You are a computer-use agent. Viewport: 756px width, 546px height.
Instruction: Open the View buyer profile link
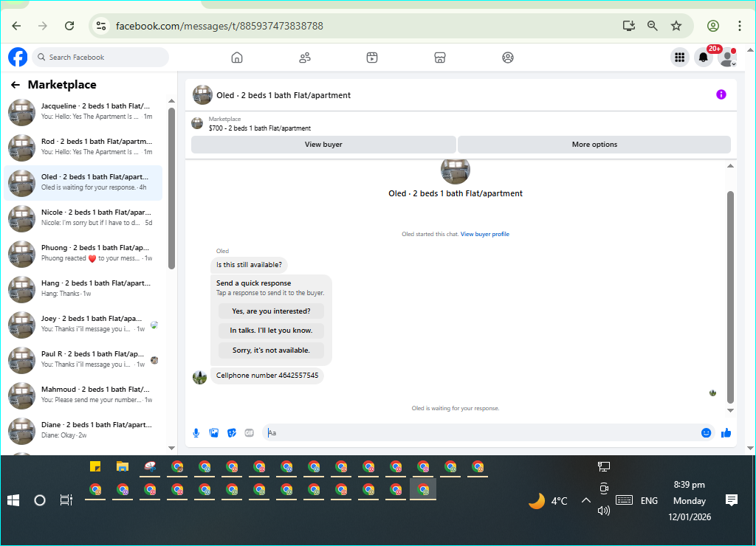484,234
